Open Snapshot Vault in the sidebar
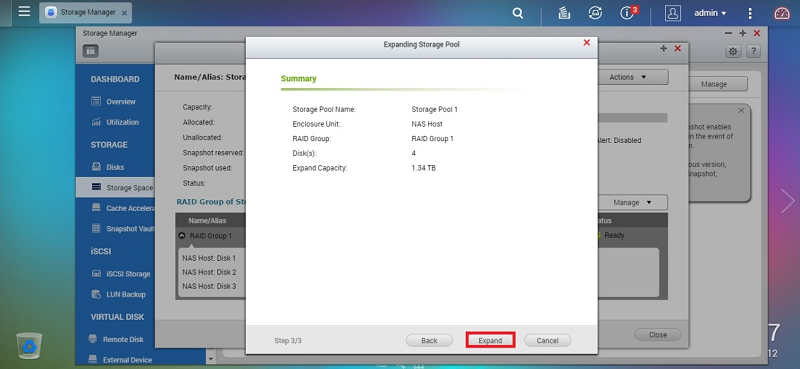Screen dimensions: 800x369 (x=122, y=229)
